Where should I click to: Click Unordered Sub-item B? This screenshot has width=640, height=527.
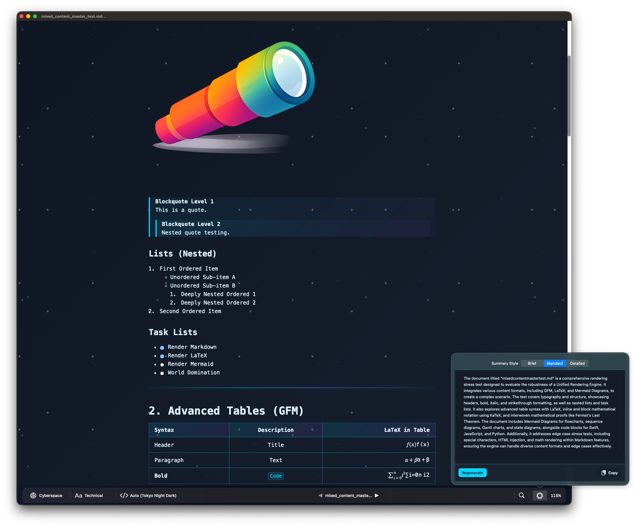pos(202,286)
